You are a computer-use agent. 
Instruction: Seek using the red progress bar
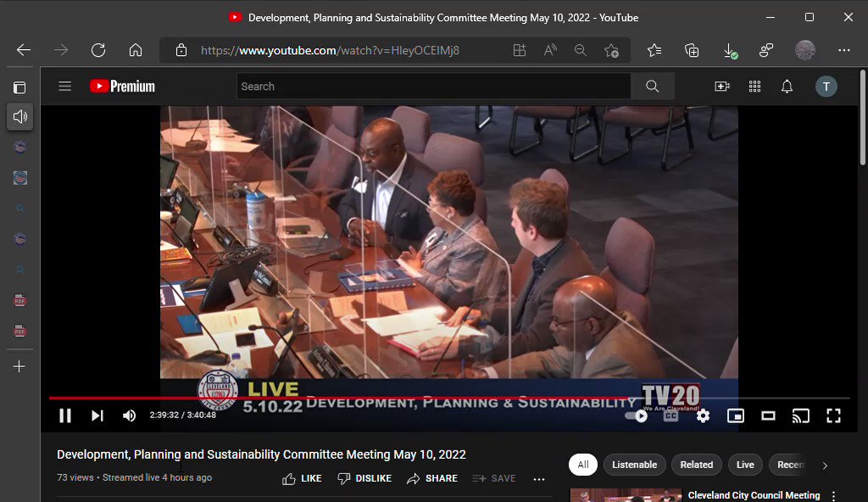pos(449,398)
